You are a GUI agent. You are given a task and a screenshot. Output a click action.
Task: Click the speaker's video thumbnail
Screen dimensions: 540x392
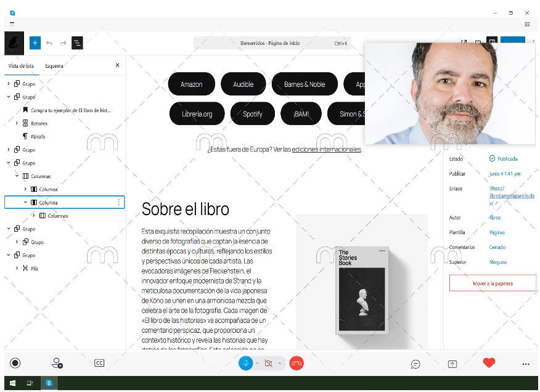pos(450,94)
